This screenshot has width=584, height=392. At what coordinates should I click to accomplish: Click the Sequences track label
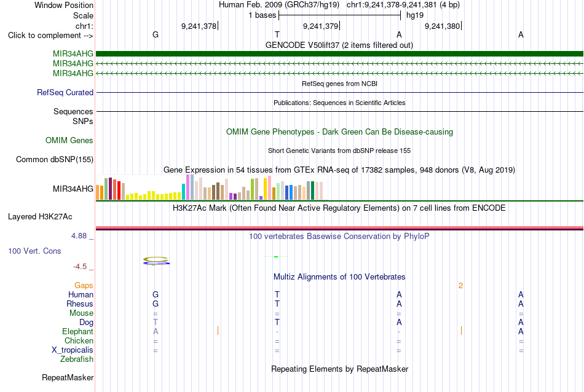point(73,111)
